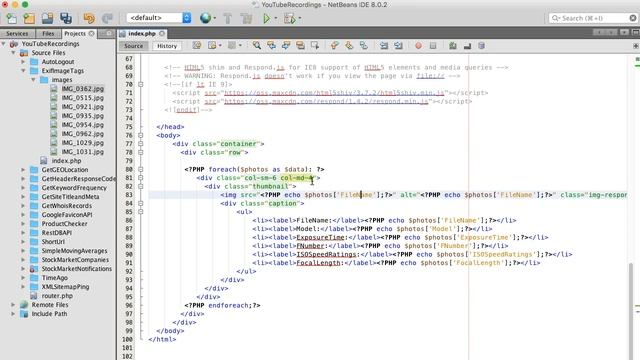Viewport: 640px width, 360px height.
Task: Open the Debug Project dropdown arrow
Action: [300, 18]
